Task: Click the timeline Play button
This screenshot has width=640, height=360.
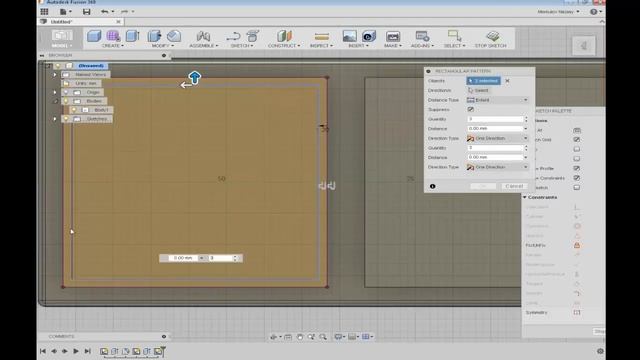Action: click(76, 351)
